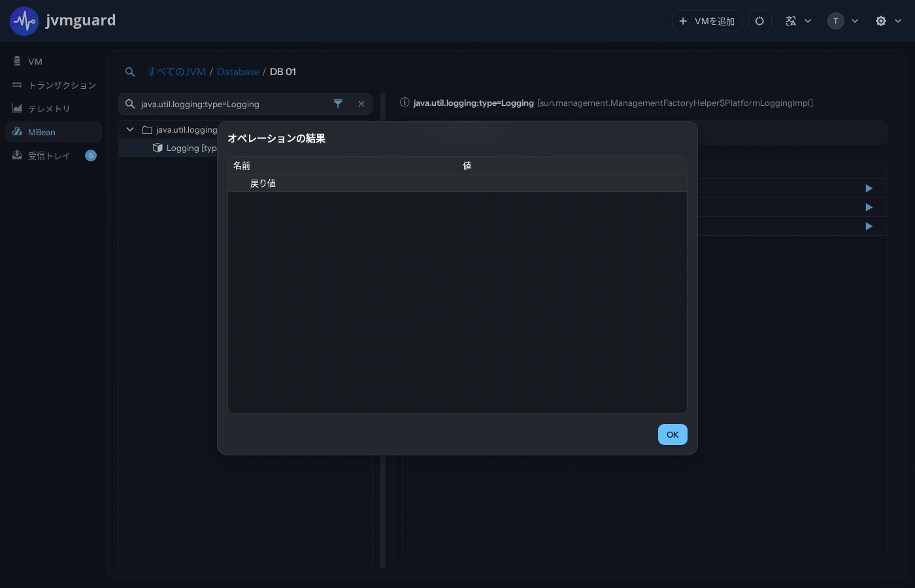Open the トランザクション sidebar section
This screenshot has width=915, height=588.
click(54, 85)
